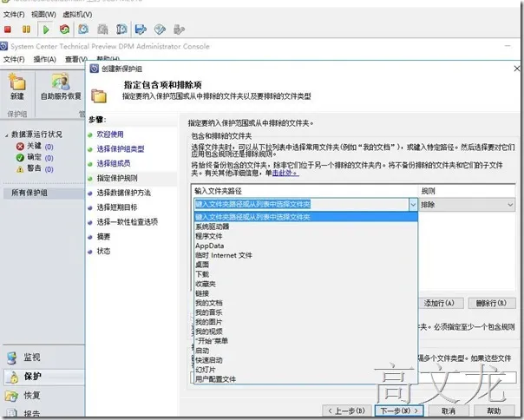Click the light blue diamond toolbar icon

click(x=160, y=30)
